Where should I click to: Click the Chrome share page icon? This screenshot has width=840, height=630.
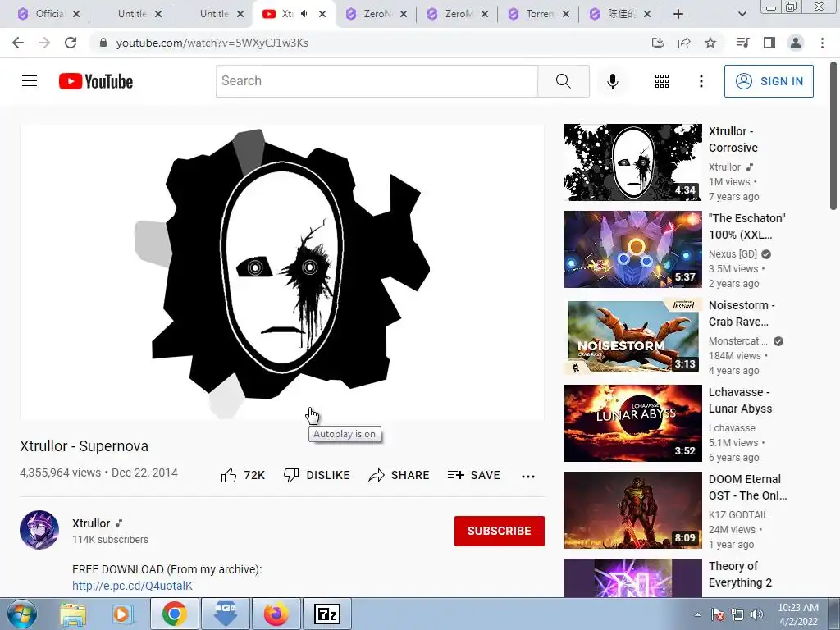(684, 43)
